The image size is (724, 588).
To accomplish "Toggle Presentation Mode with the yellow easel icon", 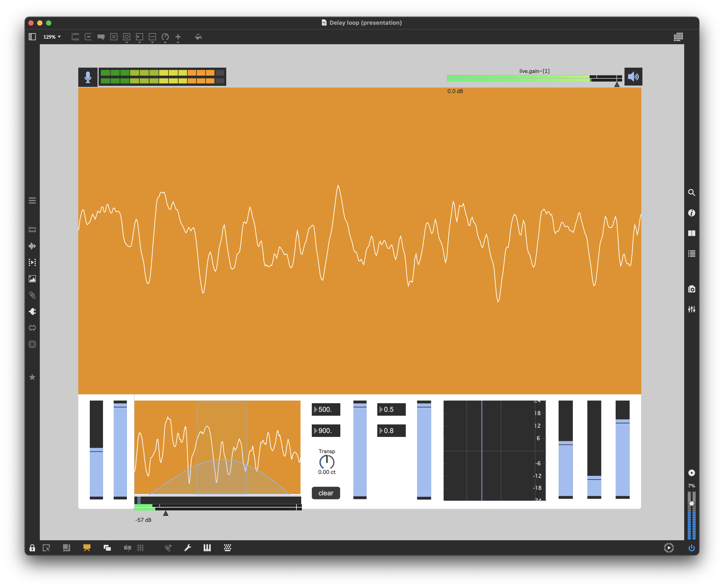I will [x=87, y=548].
